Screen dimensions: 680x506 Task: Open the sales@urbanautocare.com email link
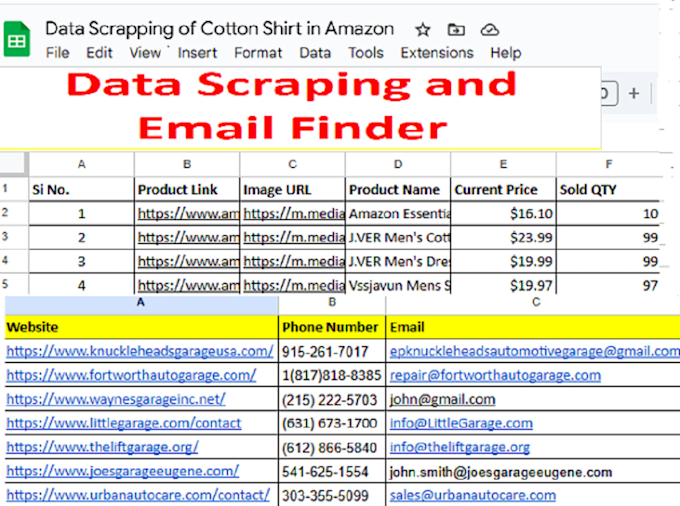click(473, 495)
